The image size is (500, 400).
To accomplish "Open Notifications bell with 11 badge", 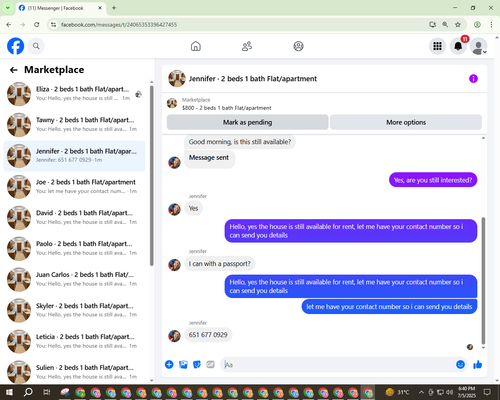I will tap(458, 46).
